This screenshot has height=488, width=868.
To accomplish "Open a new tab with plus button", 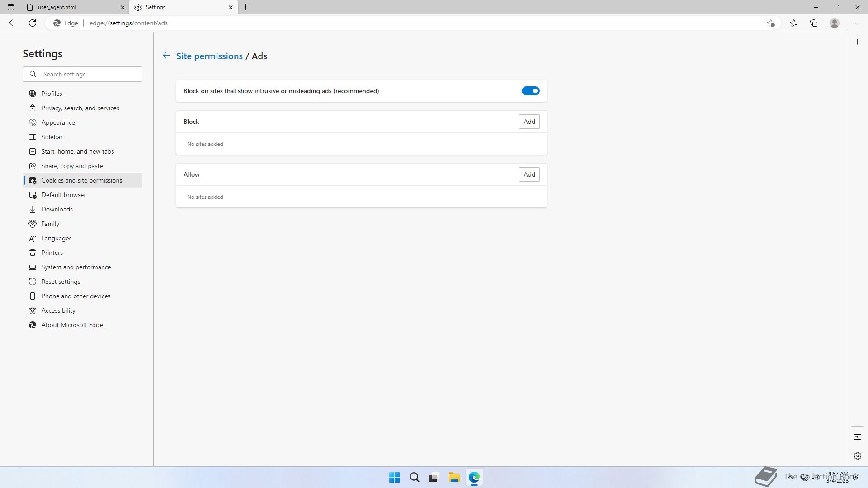I will tap(246, 7).
